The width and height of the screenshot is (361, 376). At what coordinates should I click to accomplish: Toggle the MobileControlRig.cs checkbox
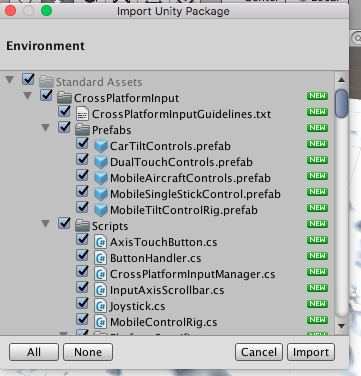pyautogui.click(x=82, y=319)
